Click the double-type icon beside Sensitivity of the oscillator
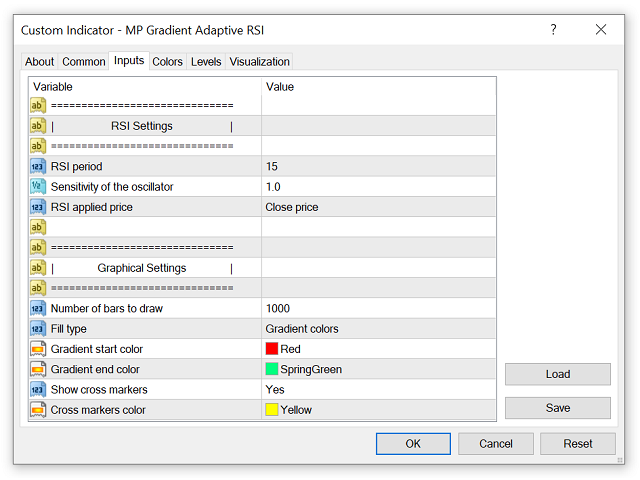The width and height of the screenshot is (640, 480). coord(38,187)
